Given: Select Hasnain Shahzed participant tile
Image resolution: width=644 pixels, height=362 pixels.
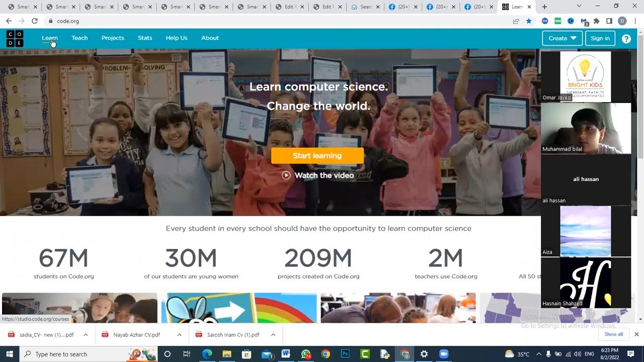Looking at the screenshot, I should (x=586, y=283).
